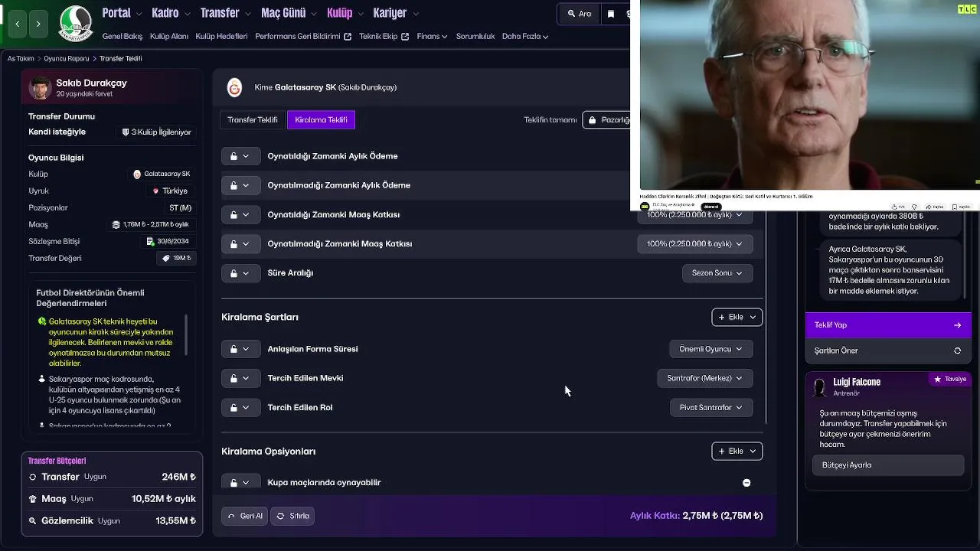The height and width of the screenshot is (551, 980).
Task: Open the Maç Günü menu
Action: click(x=289, y=13)
